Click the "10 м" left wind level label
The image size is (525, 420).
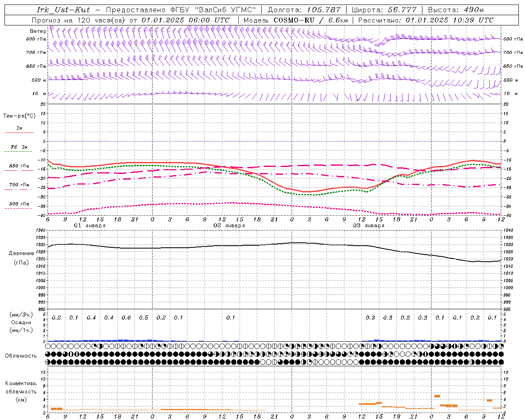click(x=39, y=94)
